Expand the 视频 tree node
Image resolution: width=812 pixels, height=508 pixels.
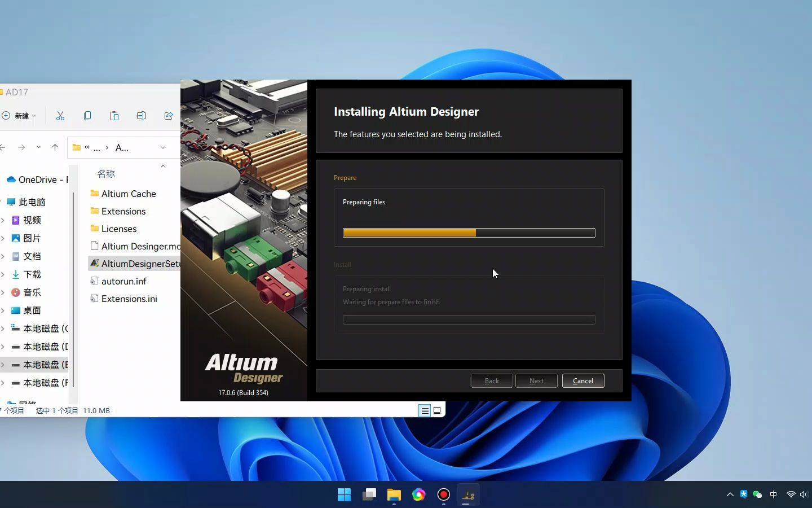(3, 220)
